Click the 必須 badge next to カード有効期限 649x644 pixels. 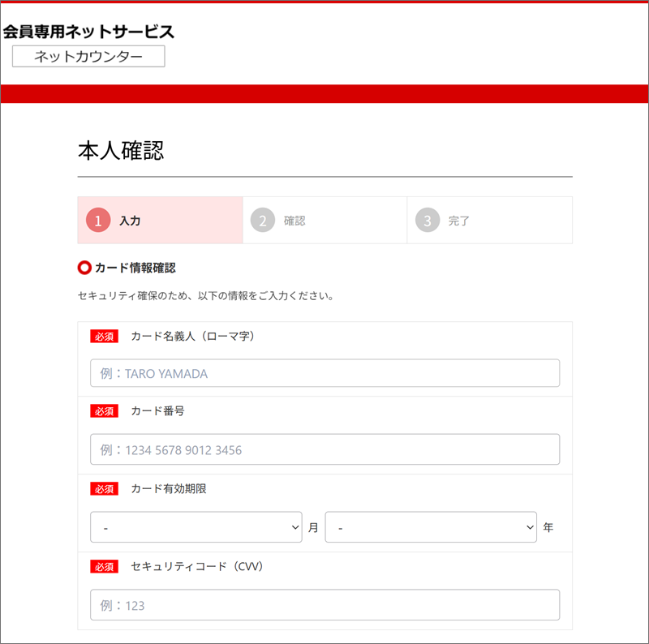coord(105,489)
